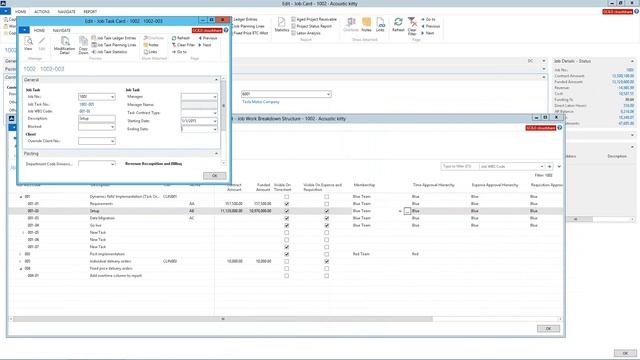This screenshot has width=640, height=360.
Task: Collapse the 001 node in the WBS tree
Action: pyautogui.click(x=21, y=197)
